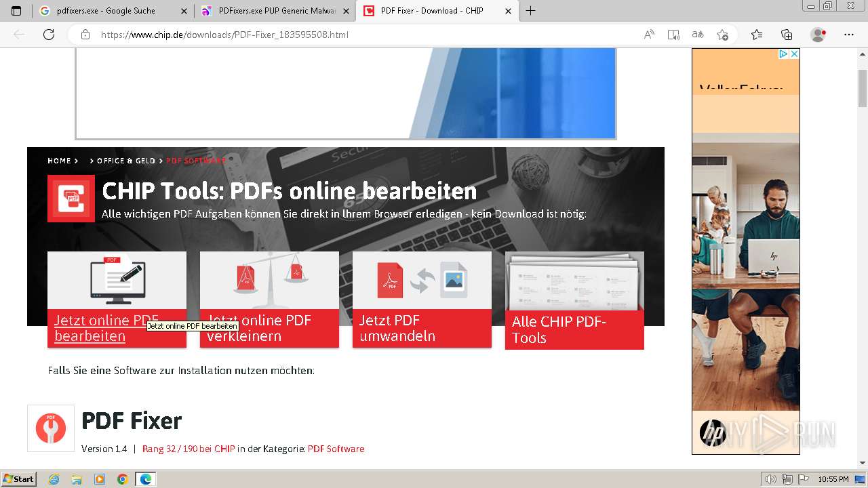Switch to the pdfixers.exe Google Suche tab
This screenshot has height=488, width=868.
point(113,11)
